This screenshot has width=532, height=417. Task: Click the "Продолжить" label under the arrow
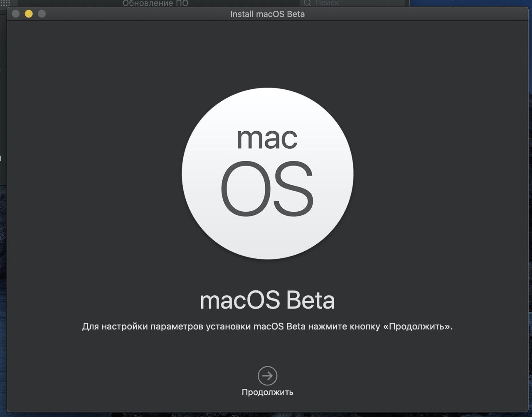pos(267,392)
